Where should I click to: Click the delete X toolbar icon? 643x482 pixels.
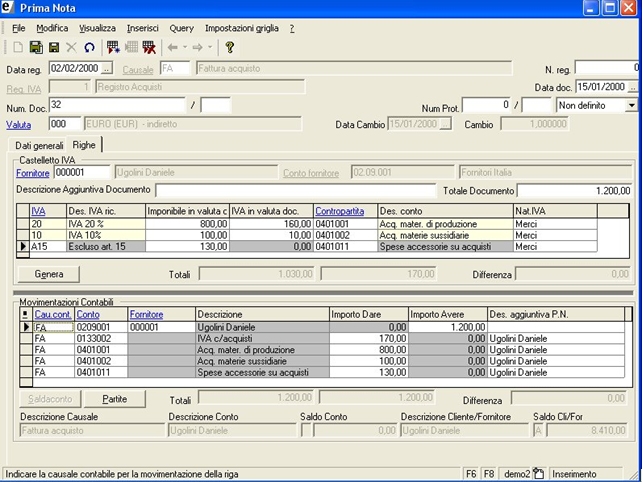pos(71,47)
